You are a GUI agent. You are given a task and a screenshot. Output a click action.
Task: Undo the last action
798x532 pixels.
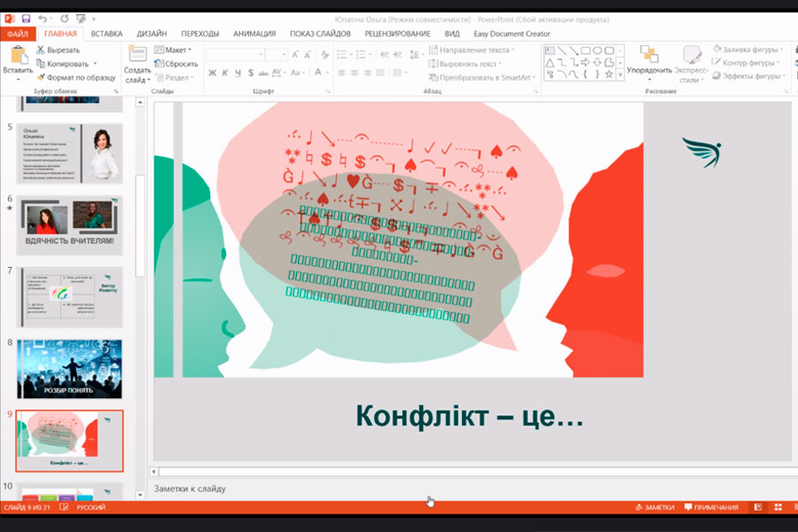pyautogui.click(x=44, y=18)
